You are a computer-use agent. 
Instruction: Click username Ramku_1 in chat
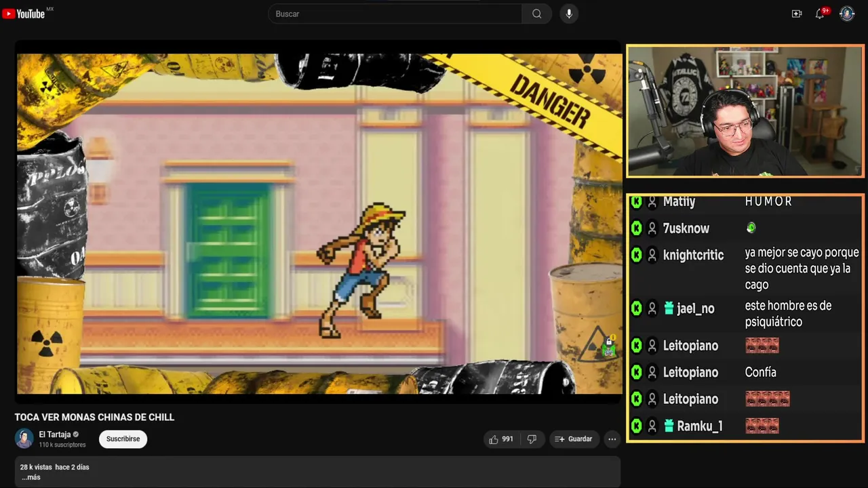tap(699, 426)
